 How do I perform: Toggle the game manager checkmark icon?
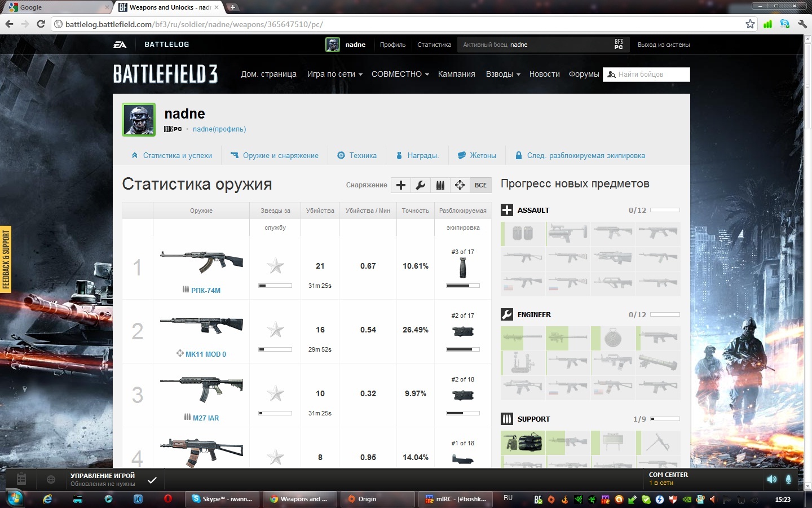pos(152,480)
